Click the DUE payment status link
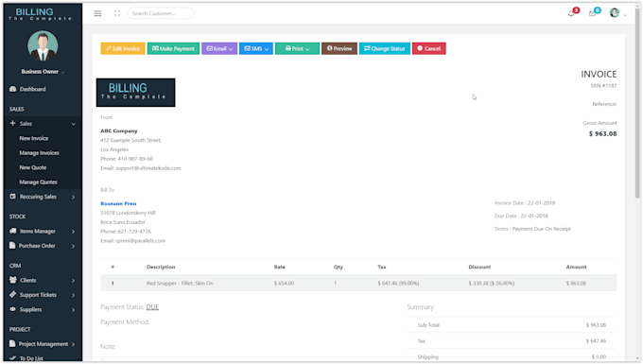The height and width of the screenshot is (364, 643). 152,307
